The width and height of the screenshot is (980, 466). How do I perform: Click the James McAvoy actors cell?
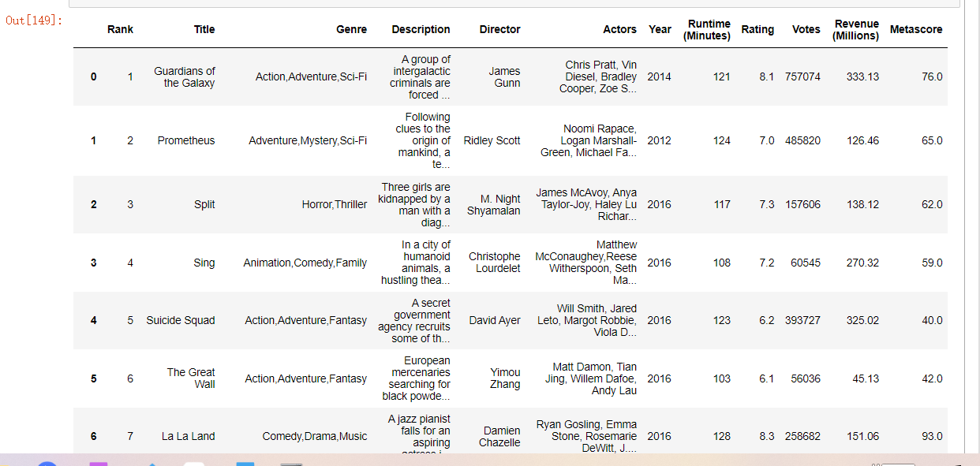tap(586, 204)
